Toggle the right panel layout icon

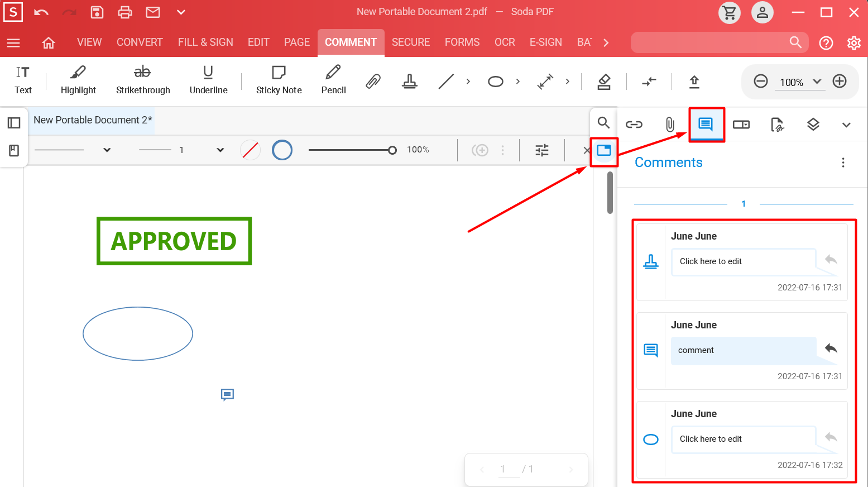click(x=604, y=150)
